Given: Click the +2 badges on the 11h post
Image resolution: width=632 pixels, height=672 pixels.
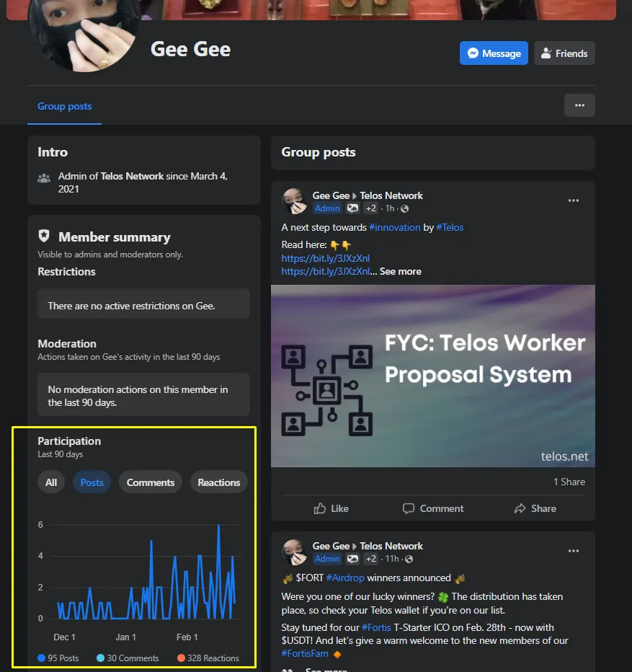Looking at the screenshot, I should point(370,559).
